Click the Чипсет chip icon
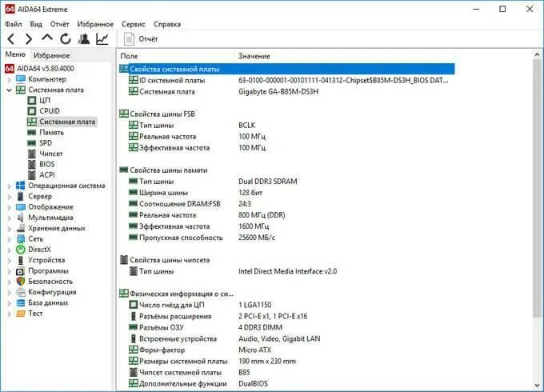Screen dimensions: 544x392 pos(31,154)
